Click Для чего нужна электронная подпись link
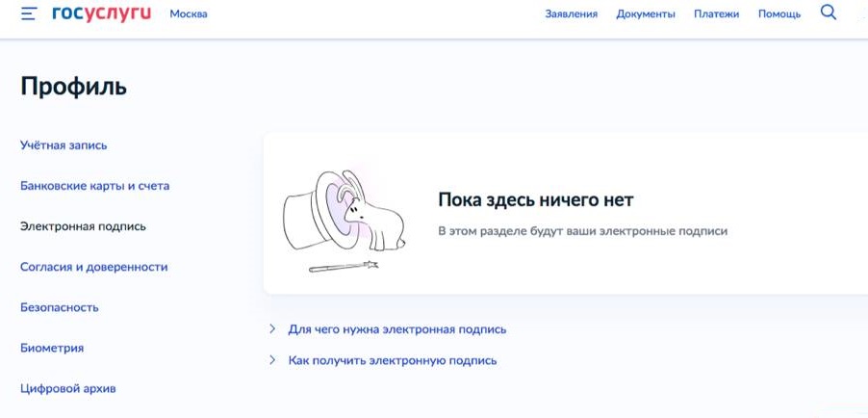This screenshot has width=868, height=418. pos(396,329)
